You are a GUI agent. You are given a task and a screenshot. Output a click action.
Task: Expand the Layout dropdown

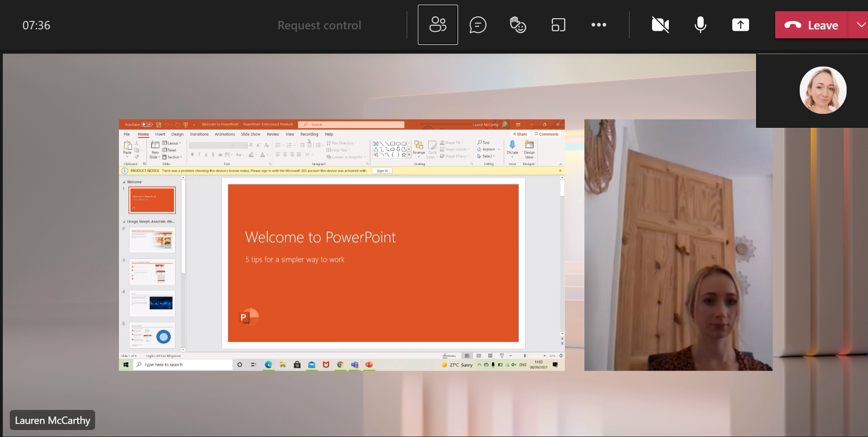click(172, 143)
